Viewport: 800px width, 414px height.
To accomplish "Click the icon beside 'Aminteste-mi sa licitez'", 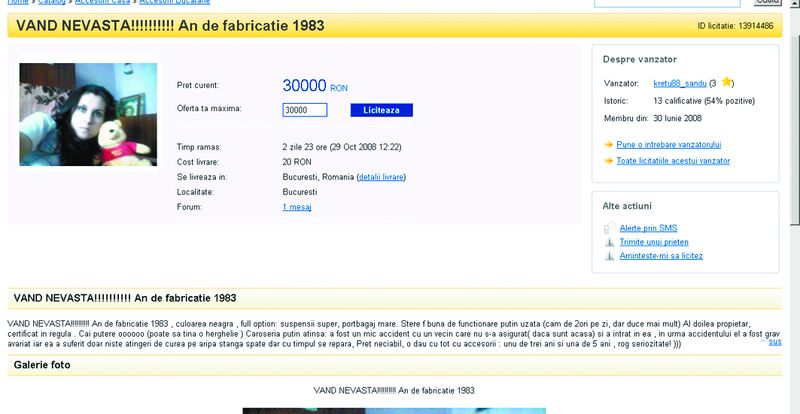I will click(609, 256).
